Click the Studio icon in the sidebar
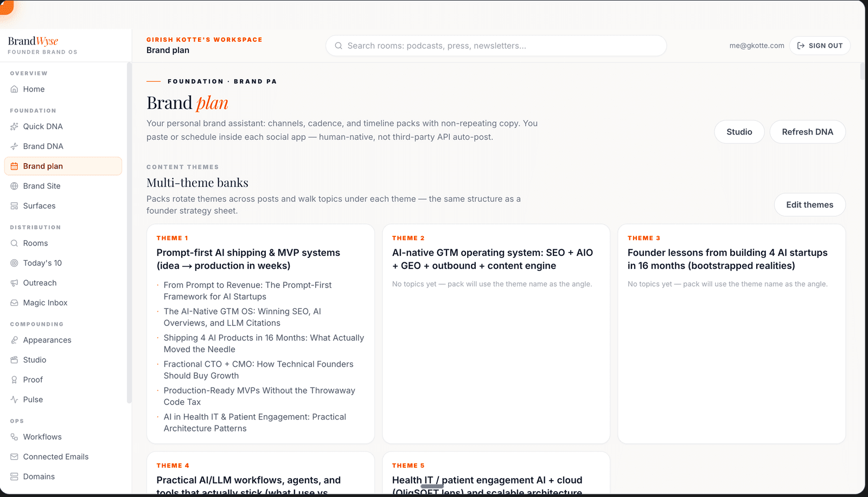This screenshot has width=868, height=497. (x=15, y=360)
